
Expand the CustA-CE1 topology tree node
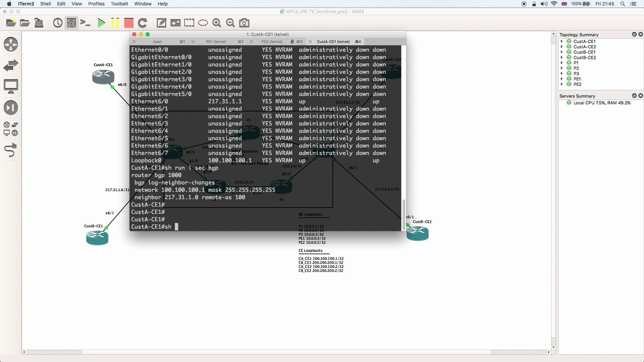562,41
